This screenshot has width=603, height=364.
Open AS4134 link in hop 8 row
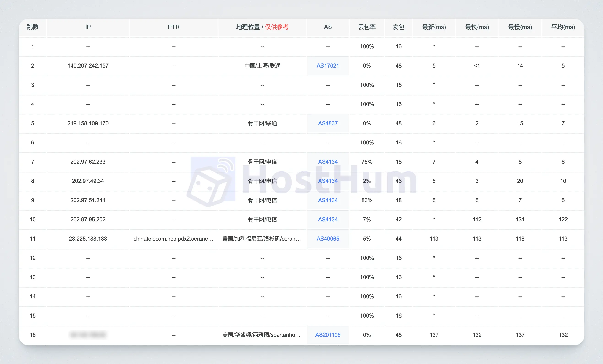click(328, 181)
